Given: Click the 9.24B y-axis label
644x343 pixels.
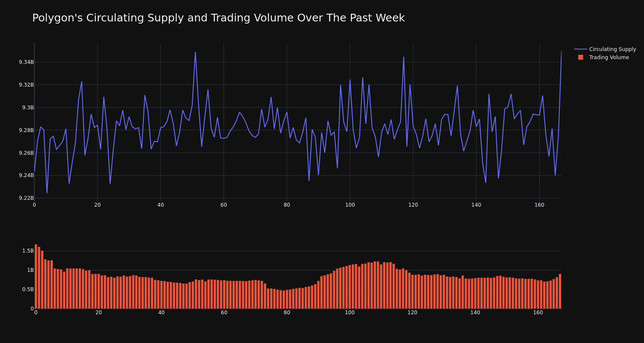Looking at the screenshot, I should tap(26, 175).
